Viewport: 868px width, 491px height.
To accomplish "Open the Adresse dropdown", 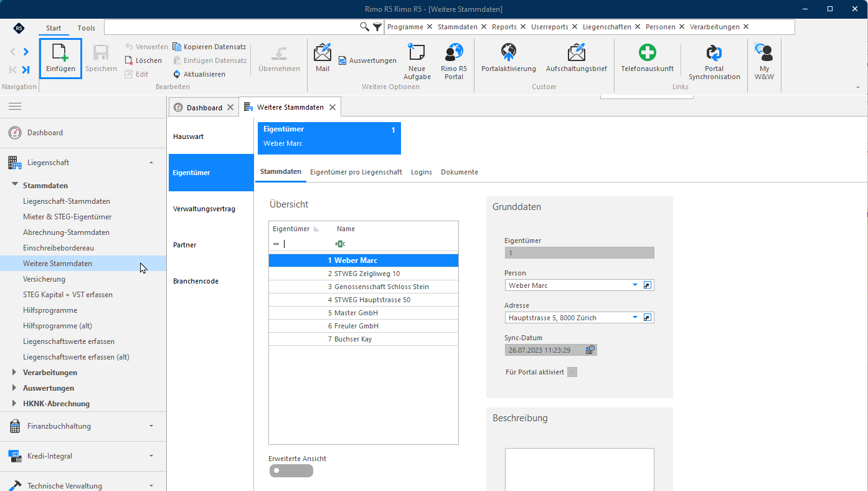I will [x=635, y=317].
